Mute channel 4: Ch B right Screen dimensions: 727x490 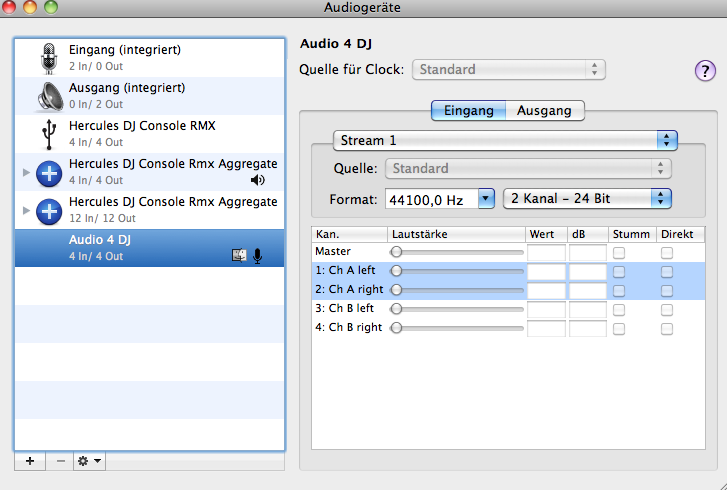pos(619,329)
